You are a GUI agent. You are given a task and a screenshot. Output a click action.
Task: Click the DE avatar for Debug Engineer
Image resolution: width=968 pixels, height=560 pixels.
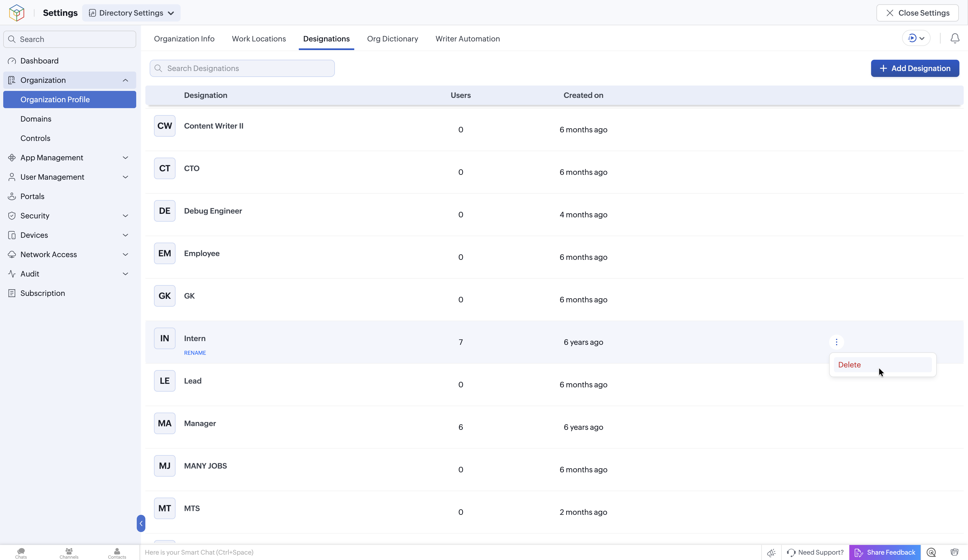164,211
